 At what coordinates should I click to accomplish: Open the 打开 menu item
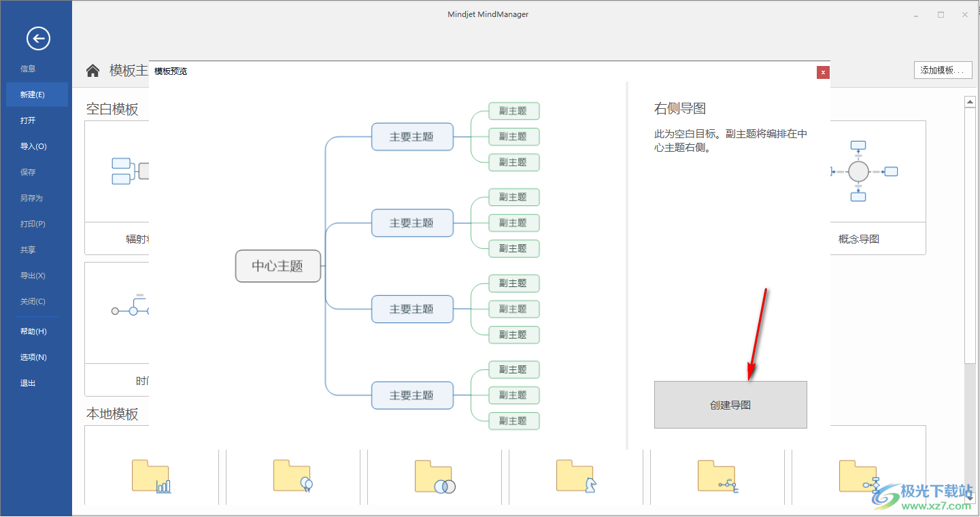tap(28, 120)
